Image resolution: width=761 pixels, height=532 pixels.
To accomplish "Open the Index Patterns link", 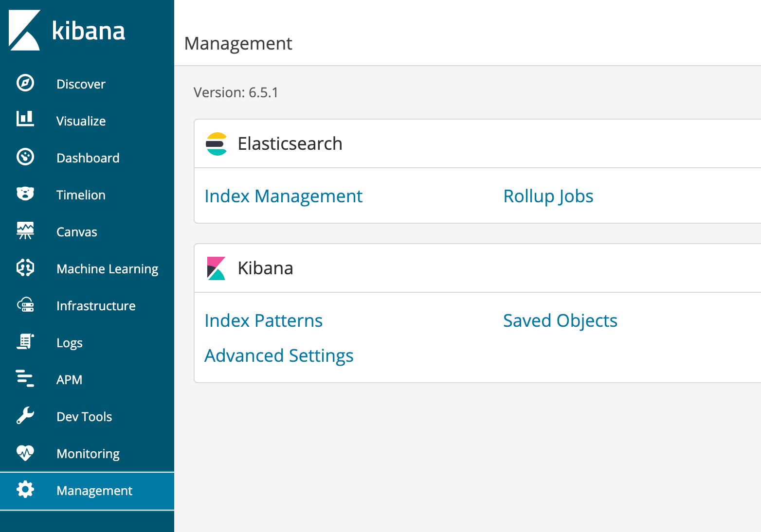I will (264, 321).
